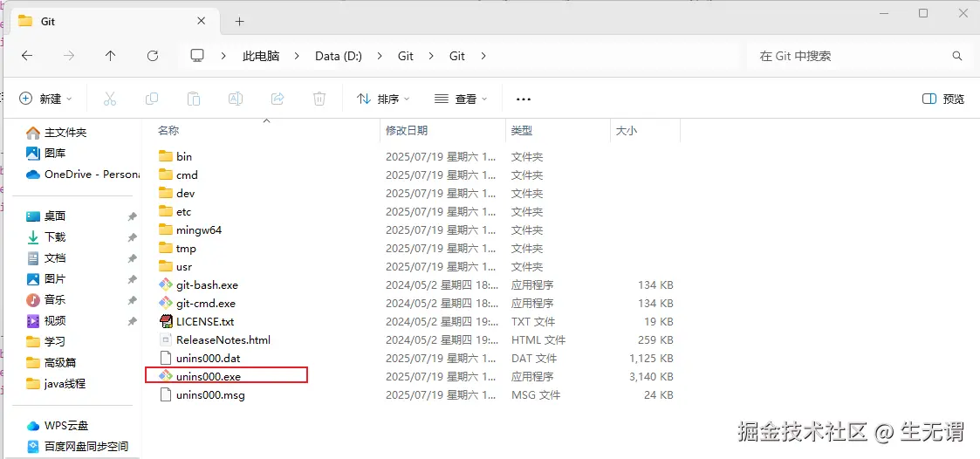
Task: Open the three-dot more options menu
Action: (523, 99)
